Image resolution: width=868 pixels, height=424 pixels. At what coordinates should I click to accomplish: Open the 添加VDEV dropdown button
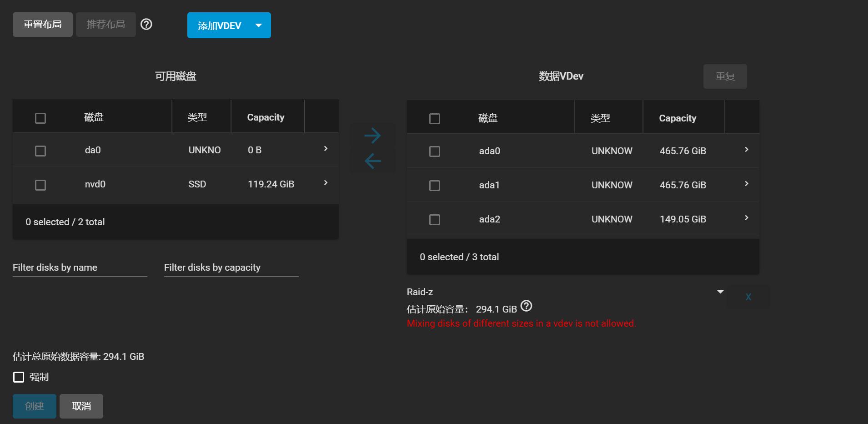point(229,25)
